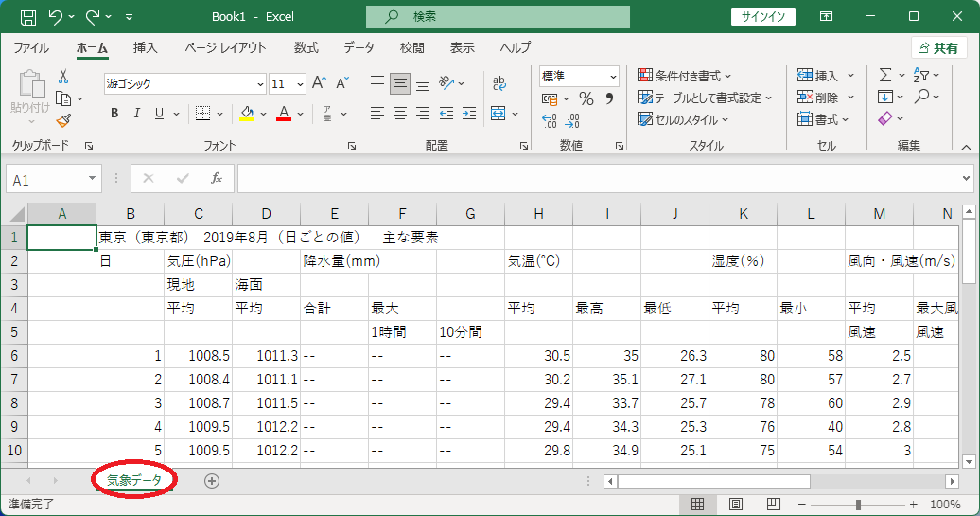The image size is (980, 516).
Task: Copy selection using the copy icon
Action: pos(63,98)
